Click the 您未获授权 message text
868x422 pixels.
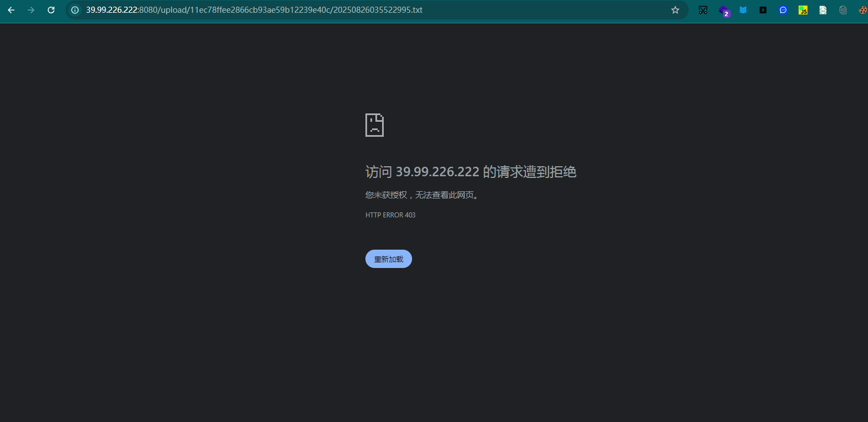(x=422, y=195)
